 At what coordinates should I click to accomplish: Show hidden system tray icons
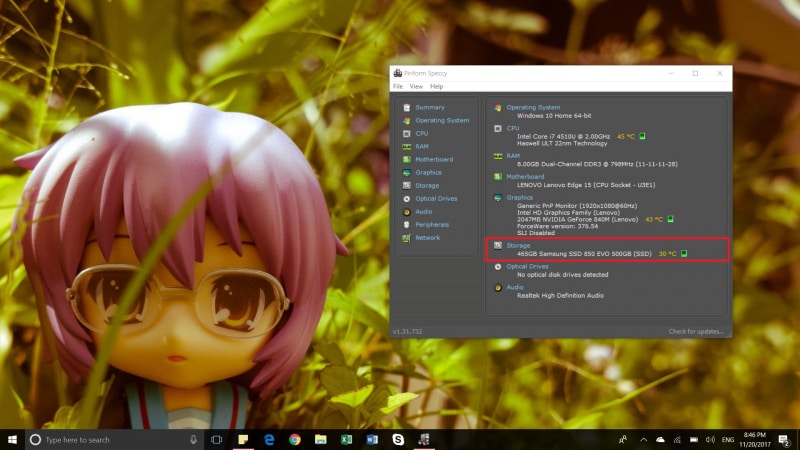point(643,439)
